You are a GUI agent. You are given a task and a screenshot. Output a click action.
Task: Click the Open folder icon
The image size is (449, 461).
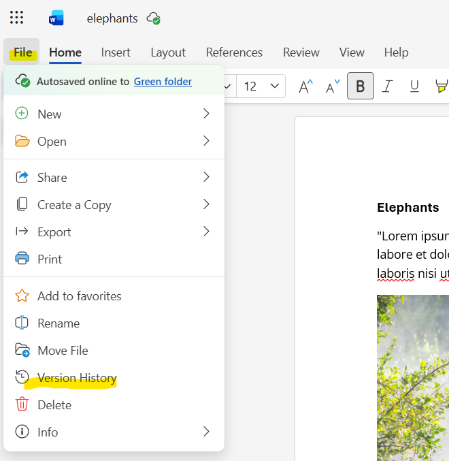(22, 141)
